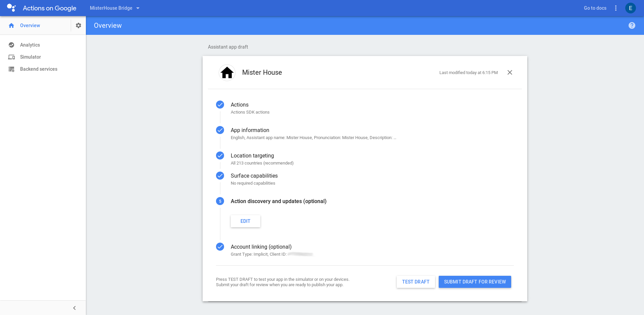Viewport: 644px width, 315px height.
Task: Click the EDIT button
Action: (x=246, y=221)
